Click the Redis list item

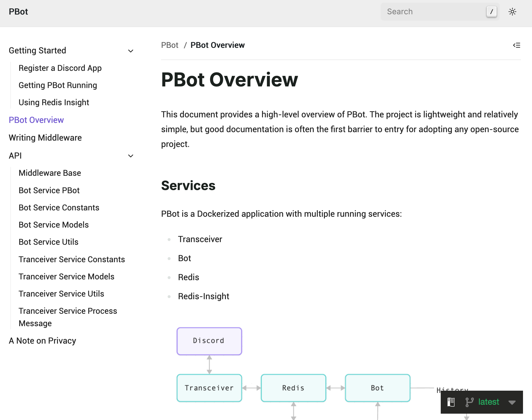tap(188, 277)
